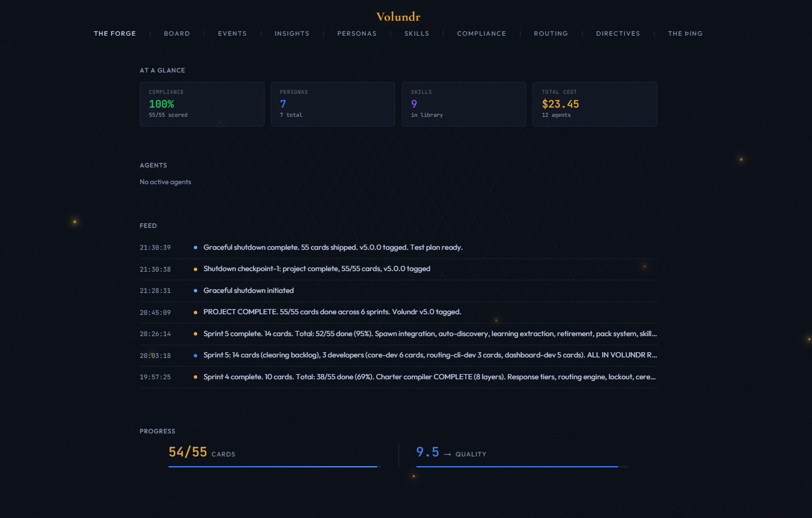This screenshot has height=518, width=812.
Task: Select the PROJECT COMPLETE feed entry
Action: [x=332, y=311]
